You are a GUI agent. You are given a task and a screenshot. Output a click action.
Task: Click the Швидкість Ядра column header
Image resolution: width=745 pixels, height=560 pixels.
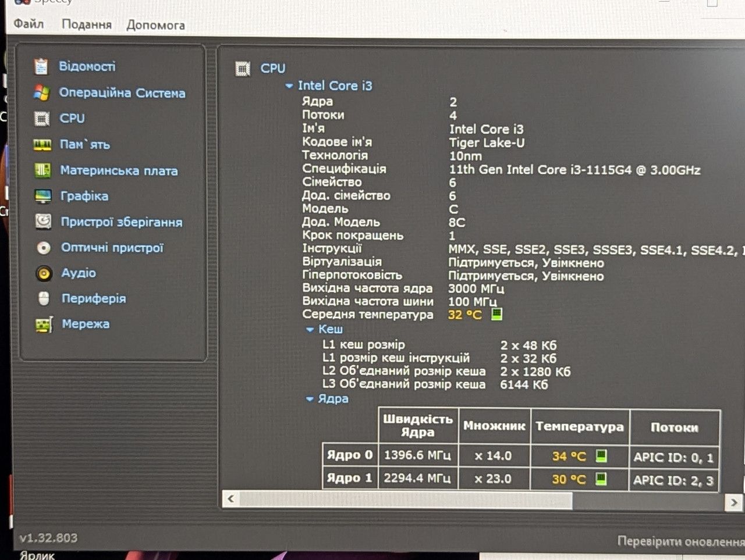(418, 426)
